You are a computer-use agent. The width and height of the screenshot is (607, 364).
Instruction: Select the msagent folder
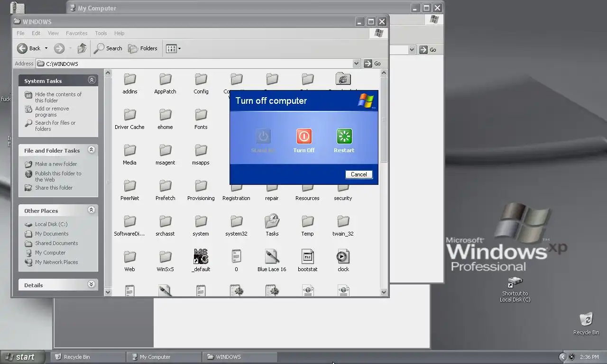click(x=165, y=150)
